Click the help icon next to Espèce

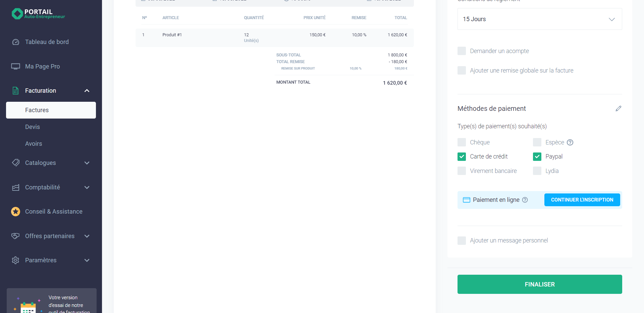coord(570,142)
